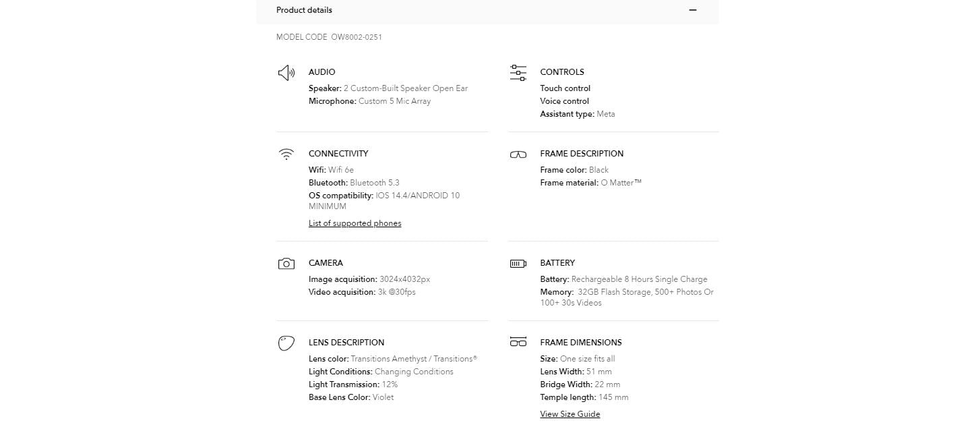
Task: Open the View Size Guide link
Action: click(570, 414)
